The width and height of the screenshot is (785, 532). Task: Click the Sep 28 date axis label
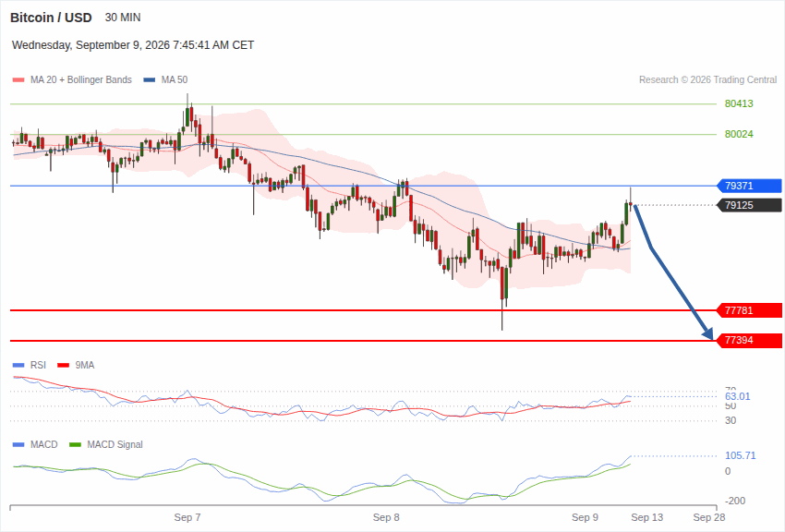(x=709, y=517)
